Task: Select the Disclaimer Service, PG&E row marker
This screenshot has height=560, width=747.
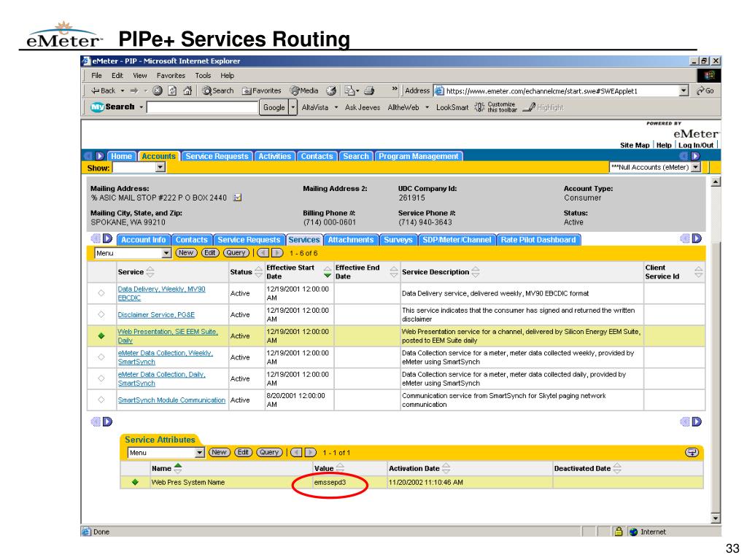Action: [101, 314]
